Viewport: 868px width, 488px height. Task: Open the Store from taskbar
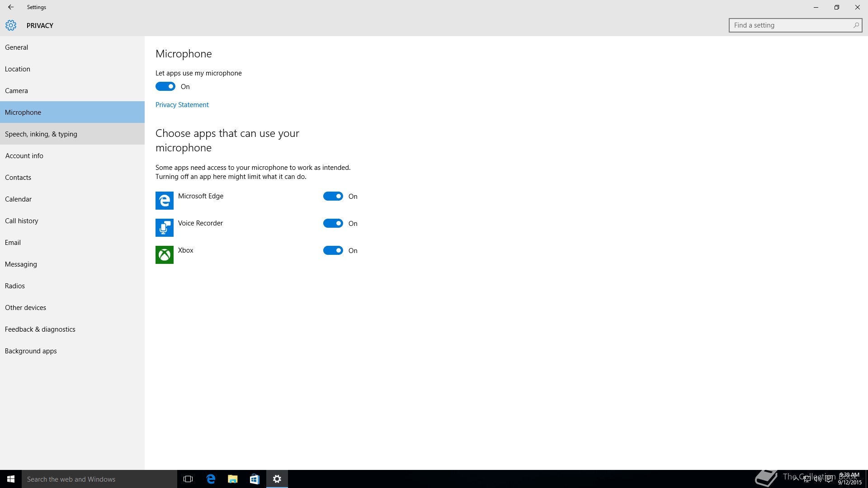point(255,479)
